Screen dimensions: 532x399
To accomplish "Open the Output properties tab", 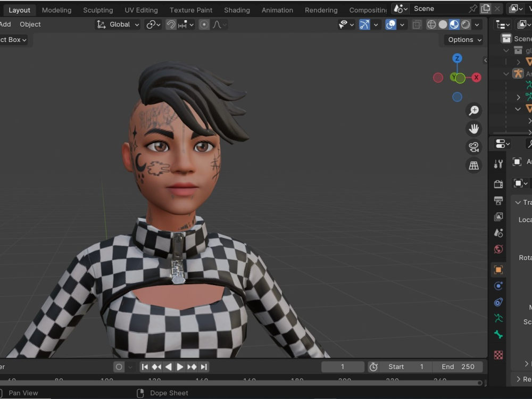I will pos(498,201).
